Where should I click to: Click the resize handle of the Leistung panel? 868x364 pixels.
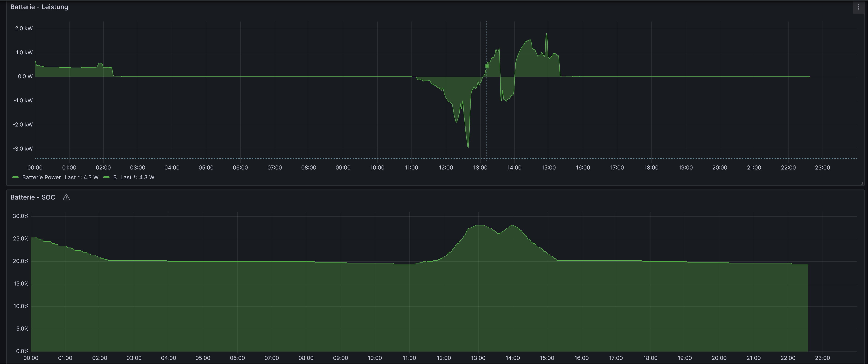tap(862, 183)
